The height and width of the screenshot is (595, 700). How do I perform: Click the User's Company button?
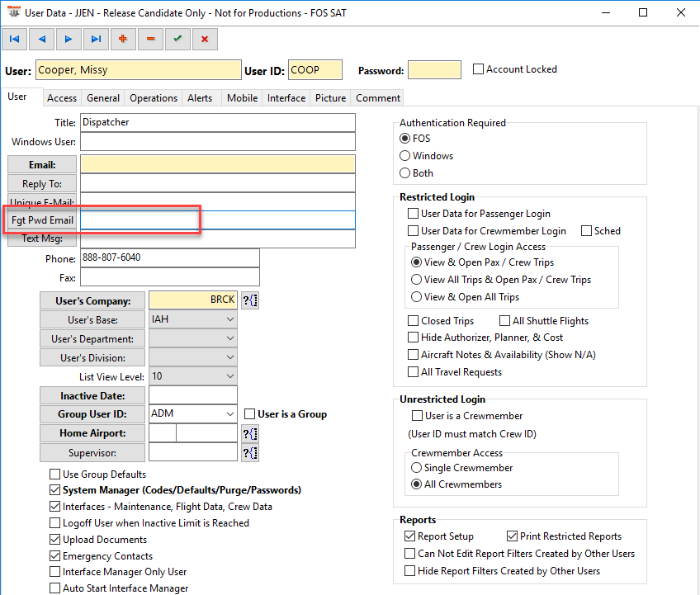(x=92, y=301)
